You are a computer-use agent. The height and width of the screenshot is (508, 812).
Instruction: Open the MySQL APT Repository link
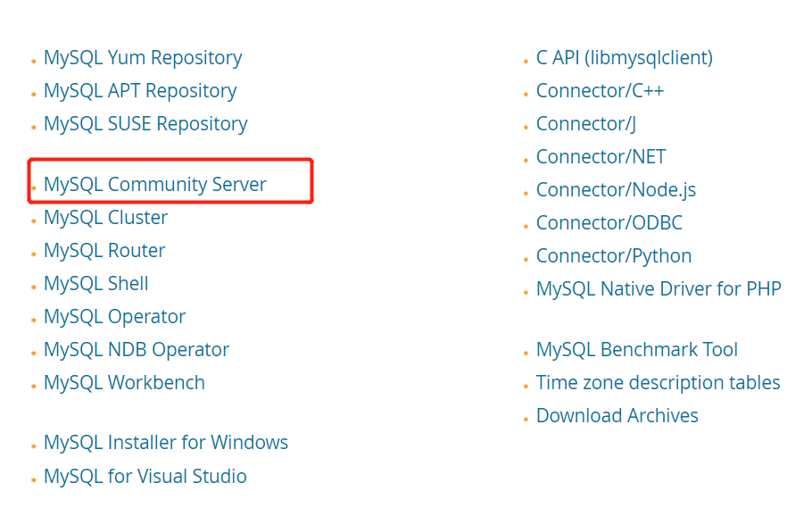coord(140,91)
